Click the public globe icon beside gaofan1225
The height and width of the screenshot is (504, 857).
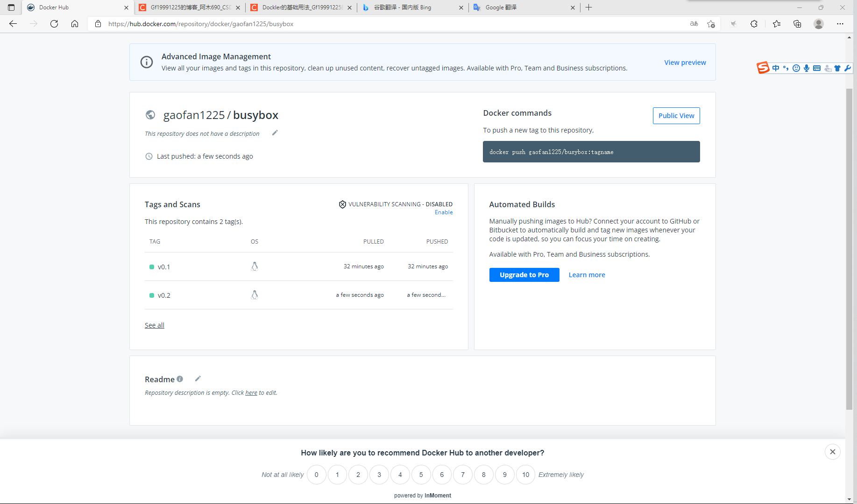pos(150,115)
